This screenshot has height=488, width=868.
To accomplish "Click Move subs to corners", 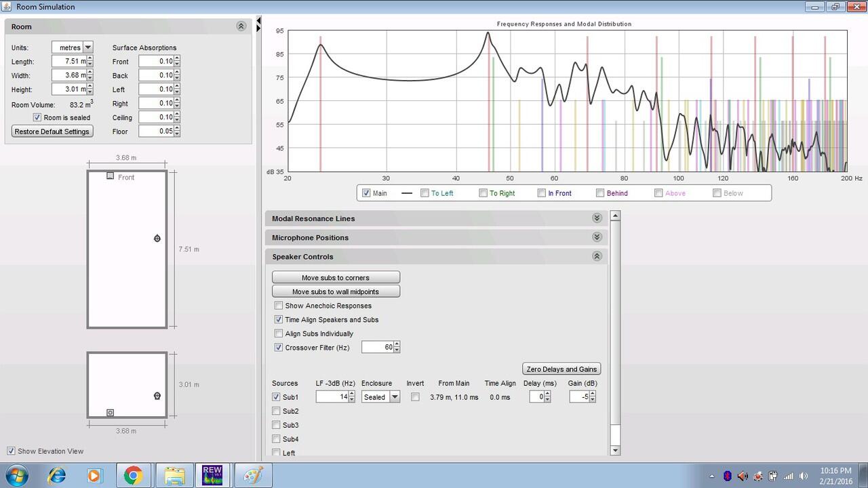I will tap(336, 278).
